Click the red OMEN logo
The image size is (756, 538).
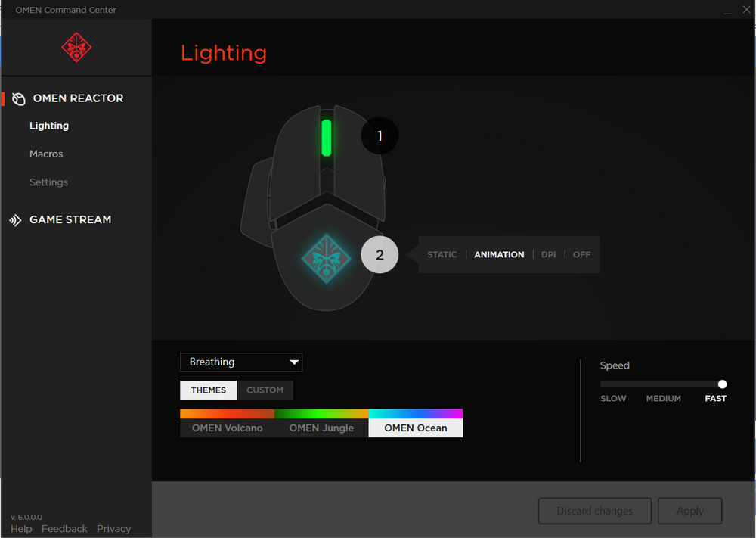click(x=76, y=47)
